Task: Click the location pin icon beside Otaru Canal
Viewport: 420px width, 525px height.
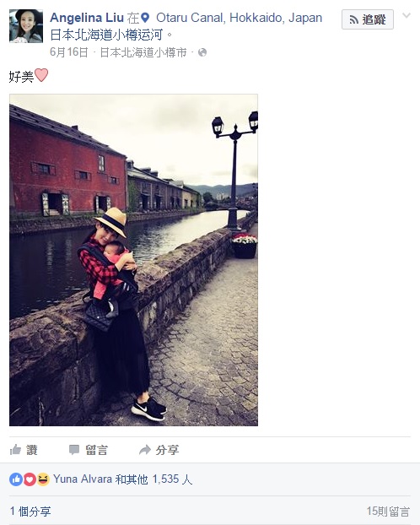Action: point(145,18)
